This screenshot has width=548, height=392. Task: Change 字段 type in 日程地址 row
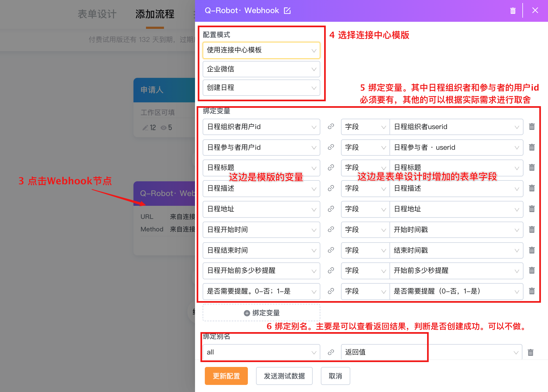[366, 209]
